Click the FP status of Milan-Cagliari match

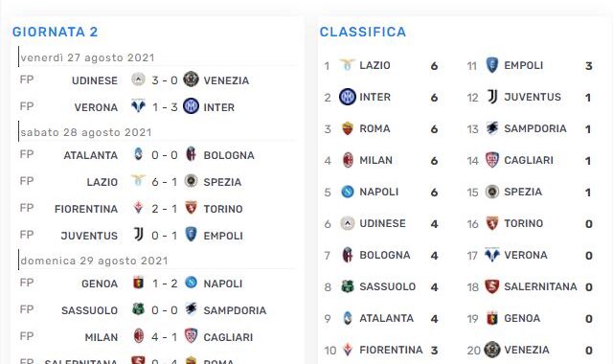pyautogui.click(x=27, y=336)
